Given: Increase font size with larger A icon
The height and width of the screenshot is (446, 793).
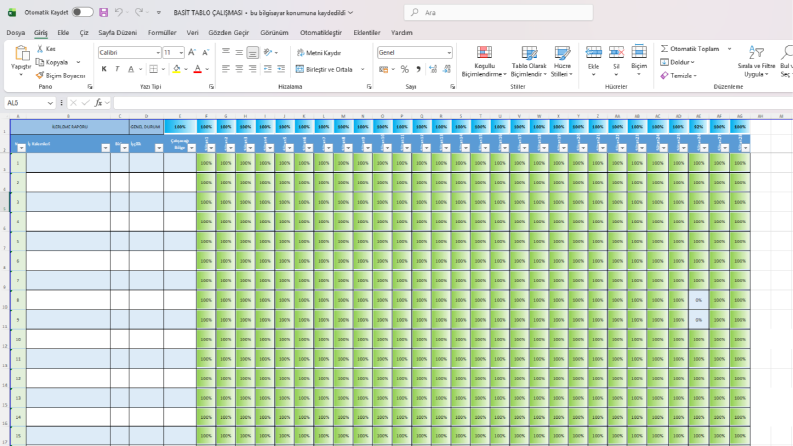Looking at the screenshot, I should coord(192,53).
